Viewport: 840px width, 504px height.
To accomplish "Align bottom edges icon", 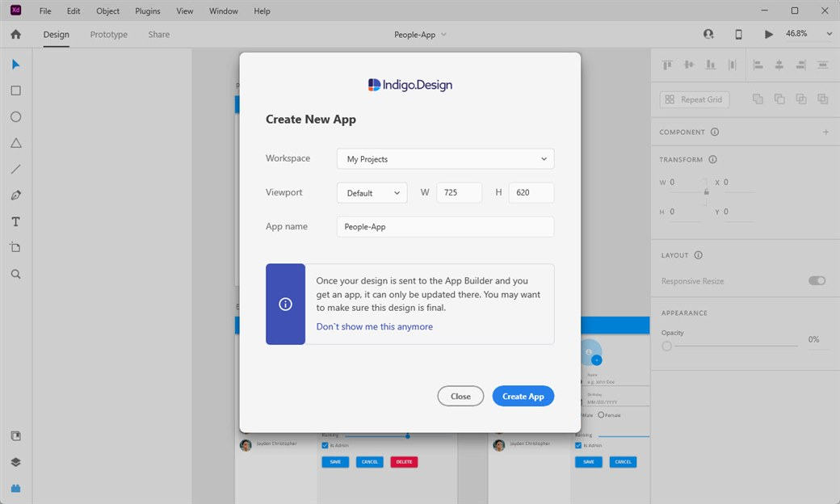I will point(710,65).
